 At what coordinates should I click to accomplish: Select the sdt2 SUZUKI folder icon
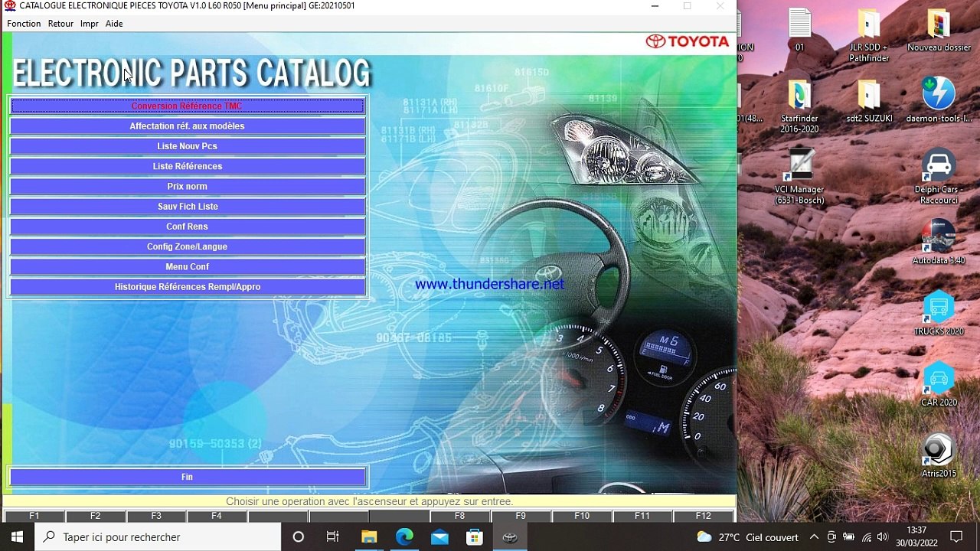[x=869, y=102]
